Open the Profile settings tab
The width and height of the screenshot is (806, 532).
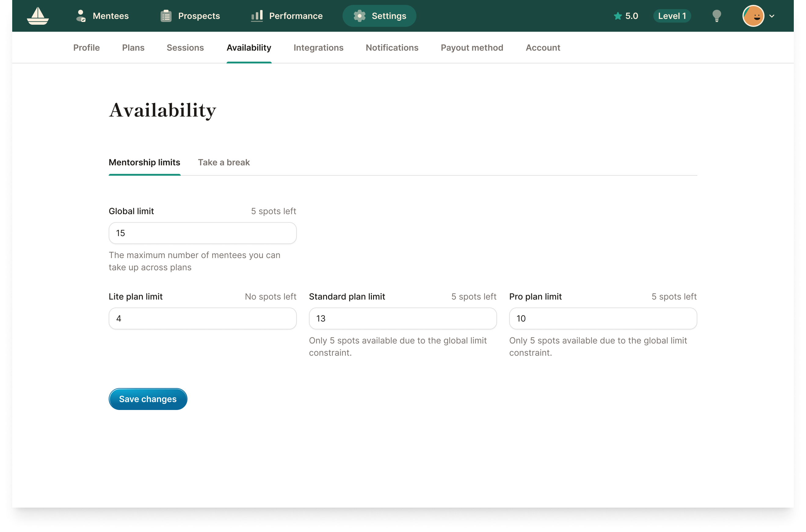tap(86, 48)
